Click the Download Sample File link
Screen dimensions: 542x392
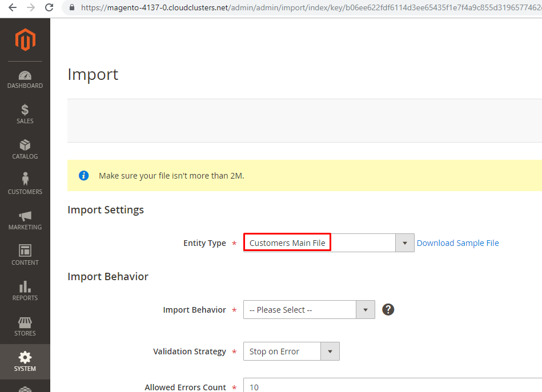coord(457,243)
